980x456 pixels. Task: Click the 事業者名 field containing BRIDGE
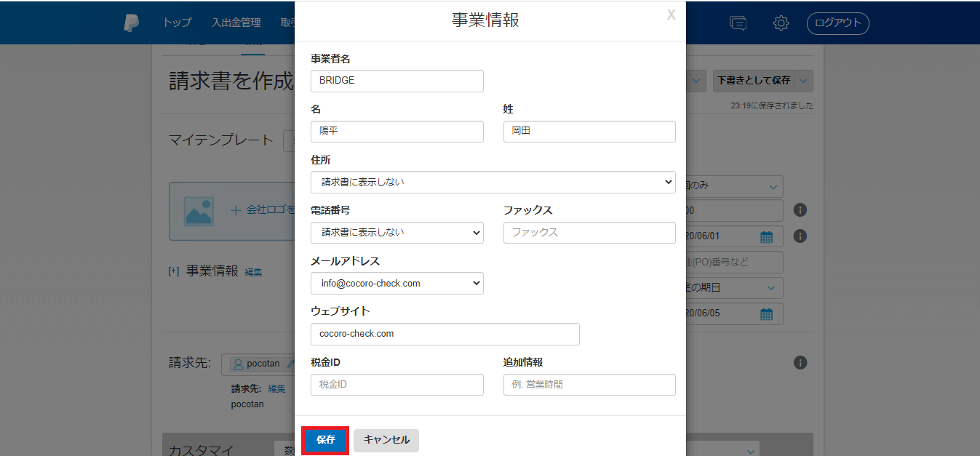click(397, 81)
